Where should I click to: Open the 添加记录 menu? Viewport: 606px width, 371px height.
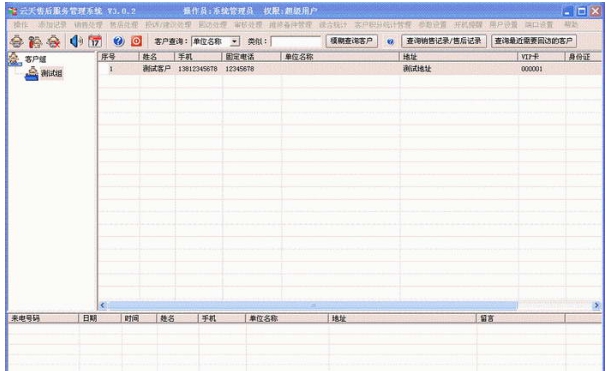(x=52, y=25)
